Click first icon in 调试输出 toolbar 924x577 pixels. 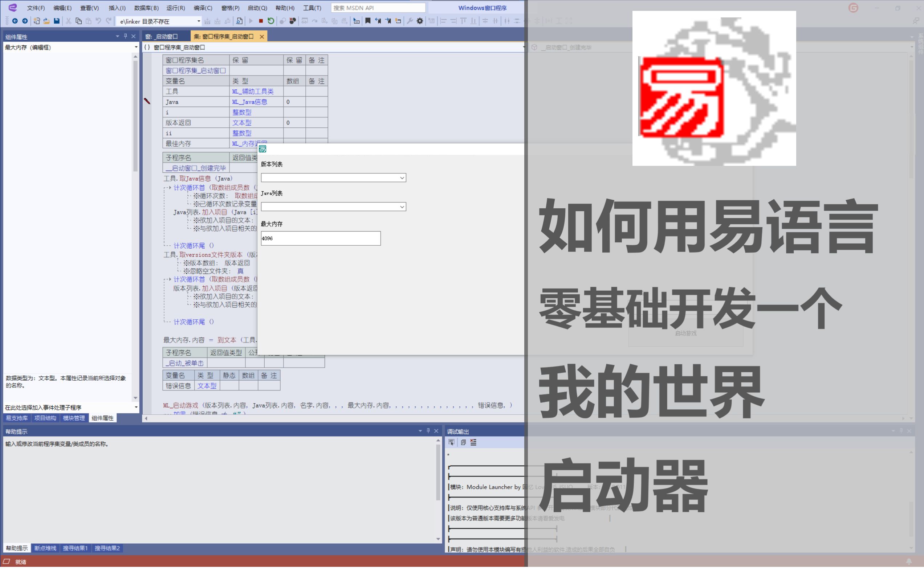451,442
